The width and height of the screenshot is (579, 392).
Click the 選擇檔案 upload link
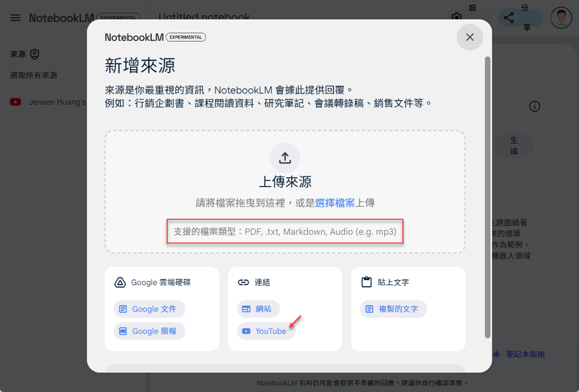[335, 203]
